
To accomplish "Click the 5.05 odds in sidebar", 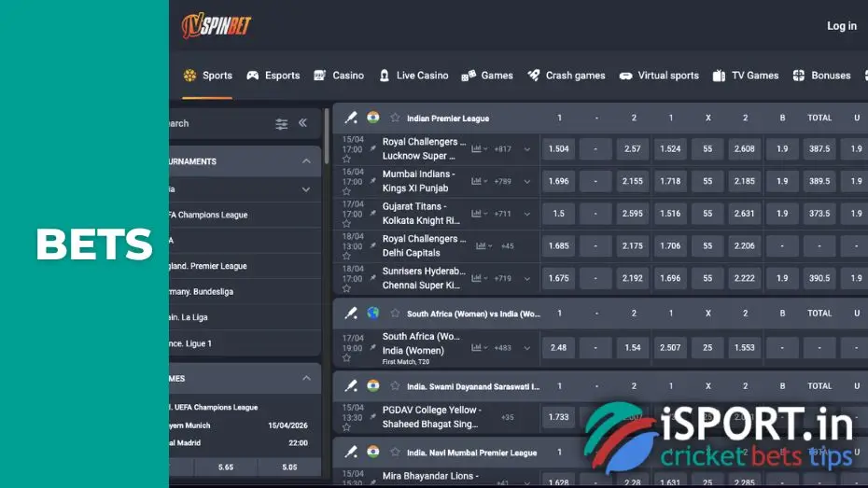I will (289, 467).
